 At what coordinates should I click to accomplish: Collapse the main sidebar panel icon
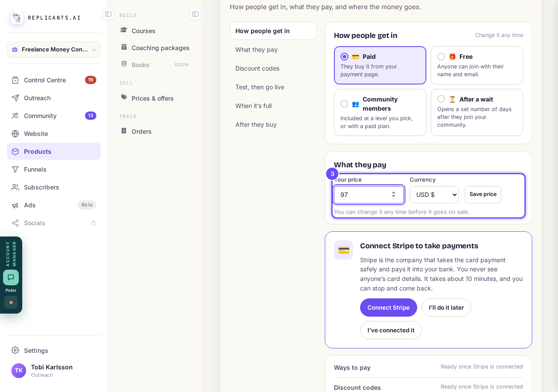pyautogui.click(x=108, y=14)
